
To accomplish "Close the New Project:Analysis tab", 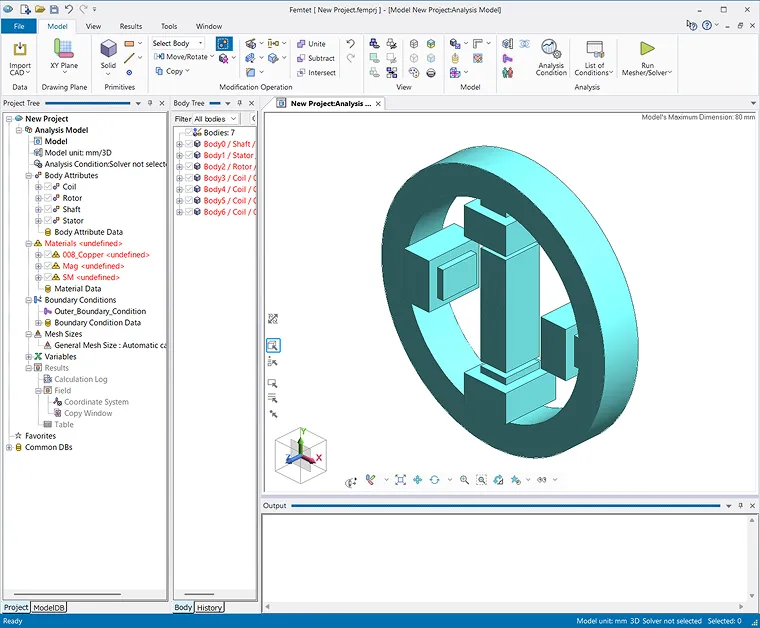I will coord(378,104).
